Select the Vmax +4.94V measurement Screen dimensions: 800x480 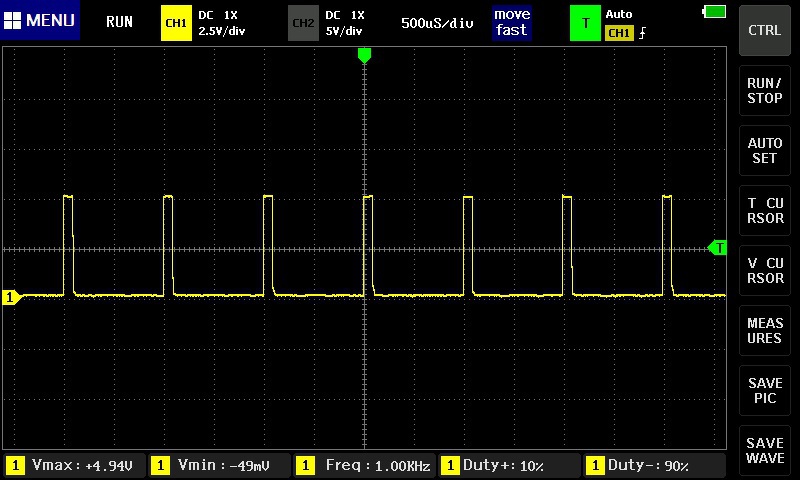75,465
